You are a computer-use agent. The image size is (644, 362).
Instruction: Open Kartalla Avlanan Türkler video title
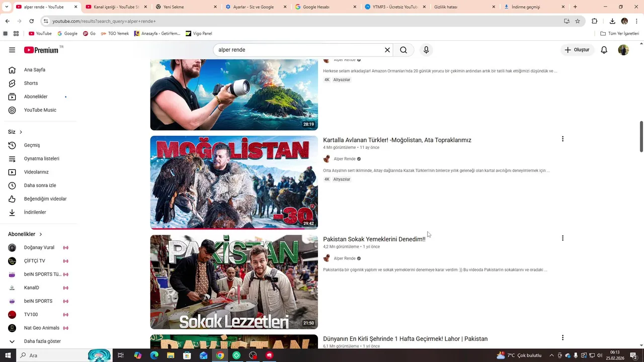[397, 140]
